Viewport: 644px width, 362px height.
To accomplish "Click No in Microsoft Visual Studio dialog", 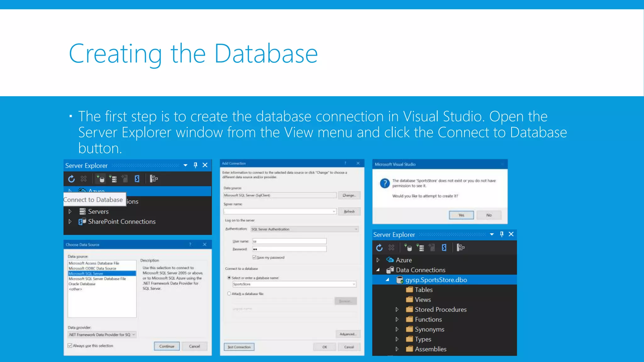I will [x=489, y=215].
